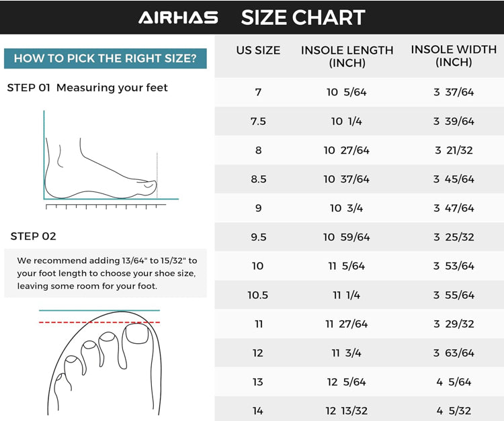Click the foot length recommendation text box
This screenshot has width=504, height=421.
point(106,273)
